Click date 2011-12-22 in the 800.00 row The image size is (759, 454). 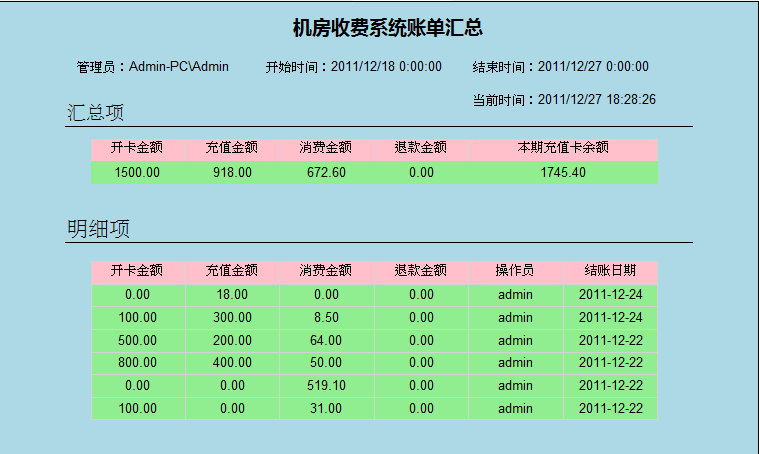[610, 363]
